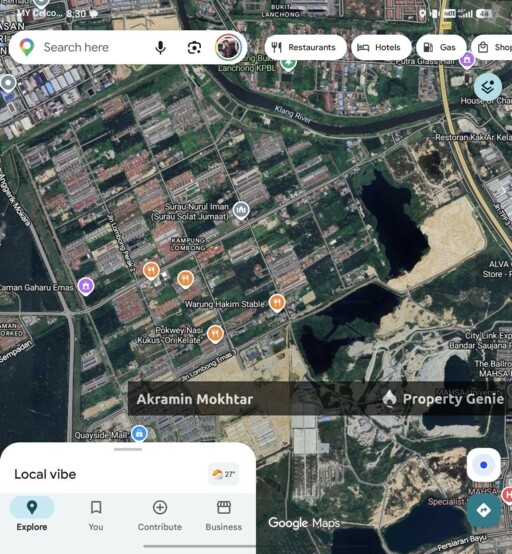Viewport: 512px width, 554px height.
Task: Open the map layers button
Action: tap(488, 87)
